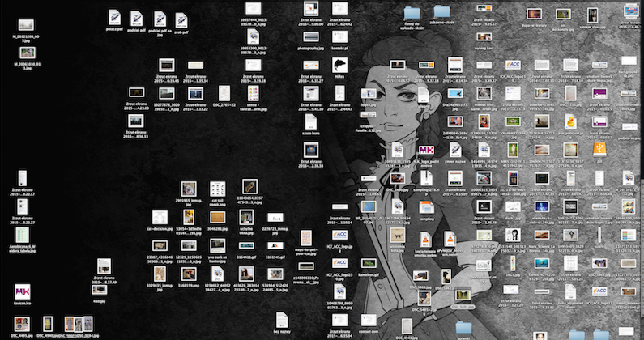This screenshot has height=340, width=644.
Task: Select the 'zmien nazwe' workflow file
Action: point(455,150)
